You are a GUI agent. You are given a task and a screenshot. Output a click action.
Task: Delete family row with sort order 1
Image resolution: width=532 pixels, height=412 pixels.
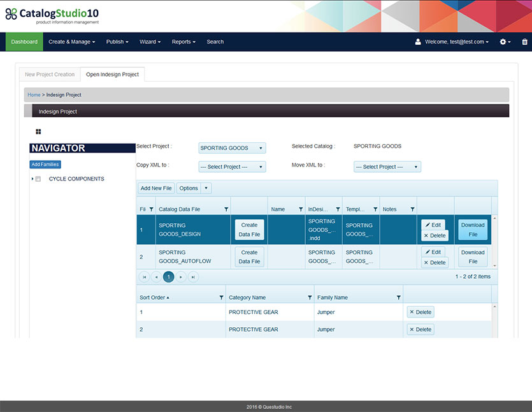click(x=421, y=312)
